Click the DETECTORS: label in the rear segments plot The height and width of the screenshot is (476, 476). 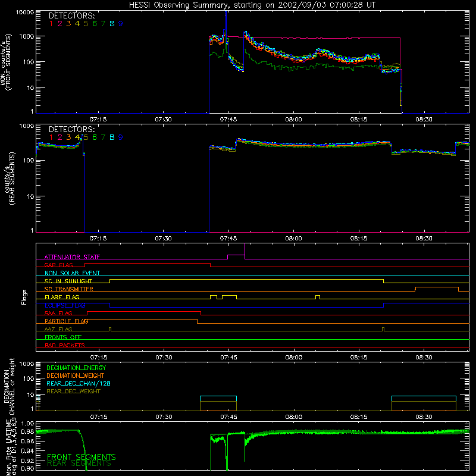click(x=71, y=129)
